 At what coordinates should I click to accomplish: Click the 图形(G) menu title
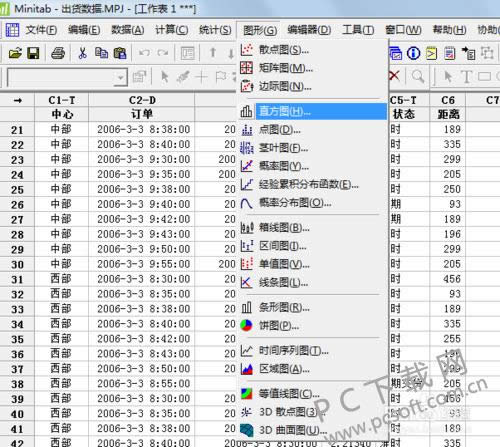(260, 31)
